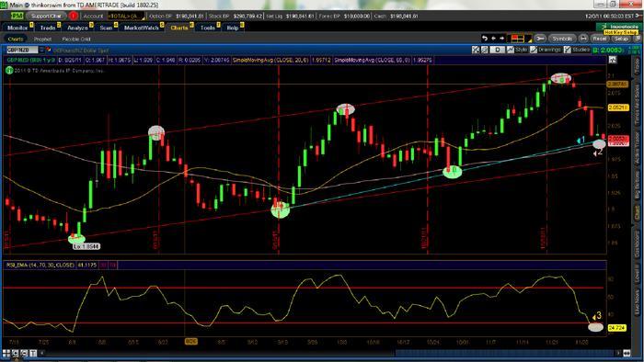Click the Setup button
This screenshot has height=362, width=644.
[621, 39]
